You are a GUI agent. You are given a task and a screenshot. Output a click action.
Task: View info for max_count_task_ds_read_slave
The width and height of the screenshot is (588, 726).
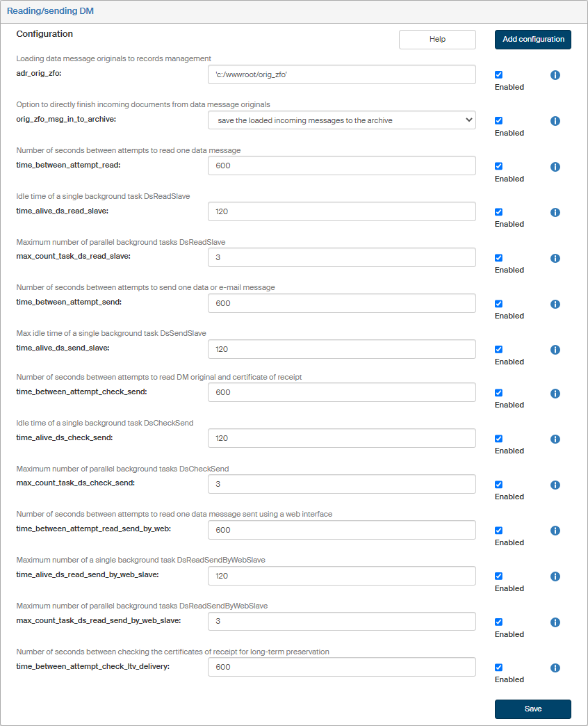point(555,258)
